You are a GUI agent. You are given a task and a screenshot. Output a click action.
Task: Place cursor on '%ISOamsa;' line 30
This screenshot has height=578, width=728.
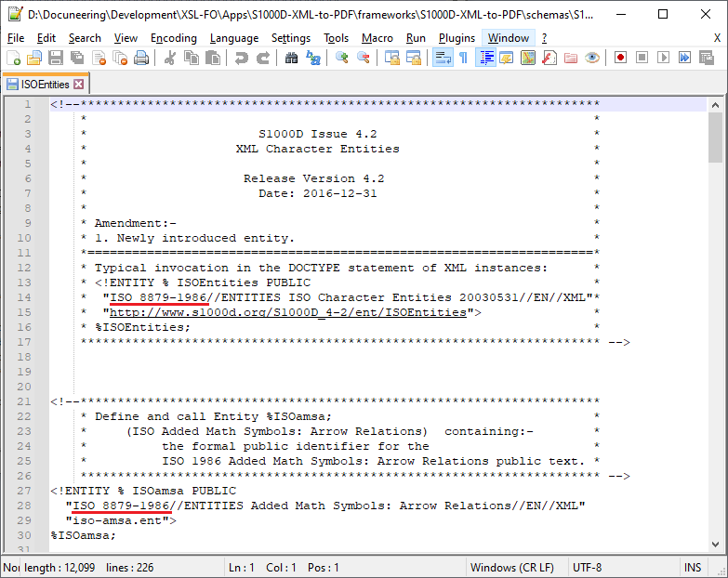point(83,535)
